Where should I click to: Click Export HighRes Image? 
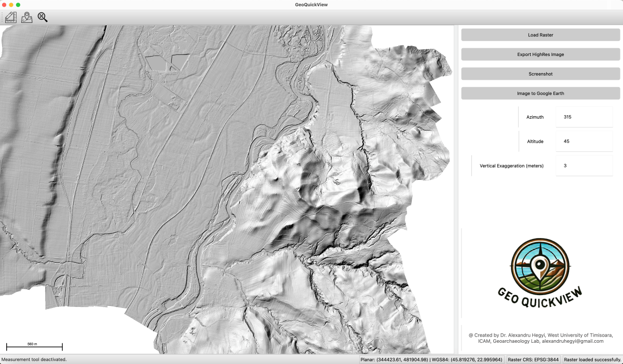(541, 54)
